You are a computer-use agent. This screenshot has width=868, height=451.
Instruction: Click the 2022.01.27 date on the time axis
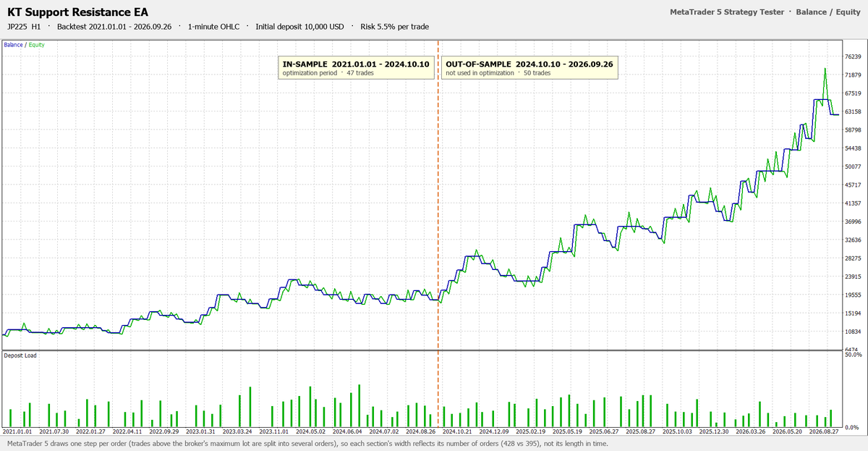pos(91,431)
